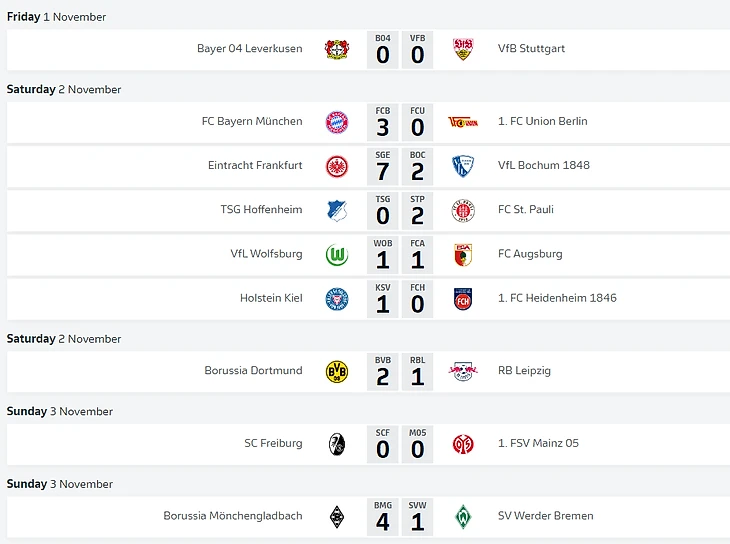Open the TSG Hoffenheim team link
Screen dimensions: 730x544
(x=261, y=210)
